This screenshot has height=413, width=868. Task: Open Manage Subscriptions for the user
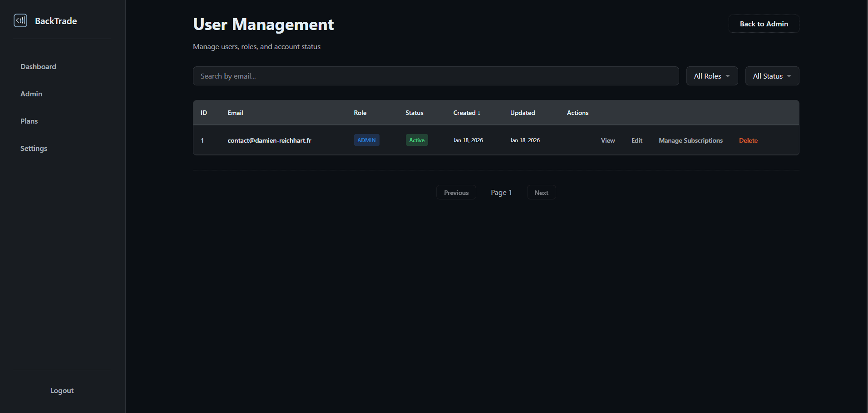tap(690, 140)
